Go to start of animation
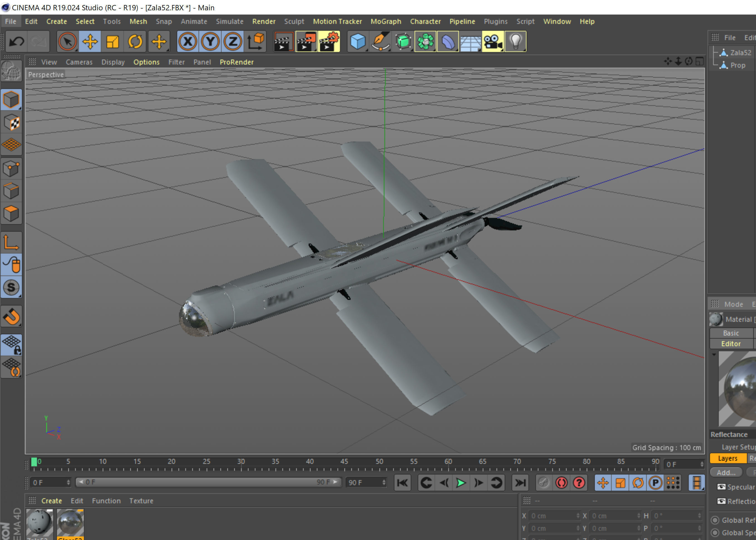 click(x=402, y=483)
